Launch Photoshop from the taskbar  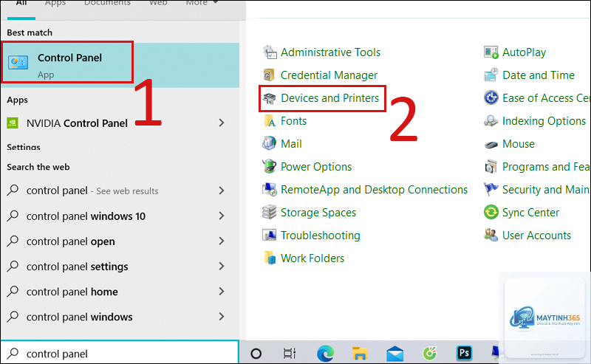click(x=464, y=353)
